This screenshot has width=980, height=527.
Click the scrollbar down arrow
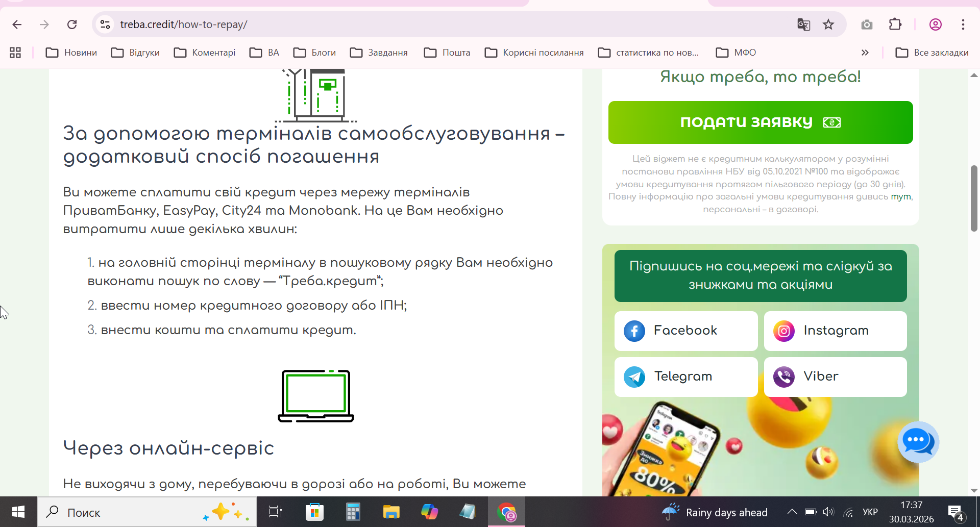(974, 490)
